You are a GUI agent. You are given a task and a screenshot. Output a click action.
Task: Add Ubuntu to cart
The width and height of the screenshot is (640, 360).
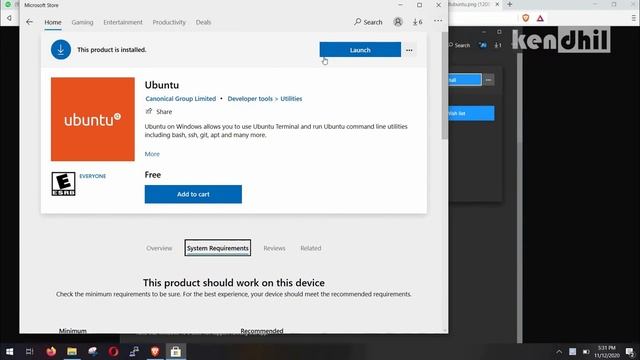(193, 194)
